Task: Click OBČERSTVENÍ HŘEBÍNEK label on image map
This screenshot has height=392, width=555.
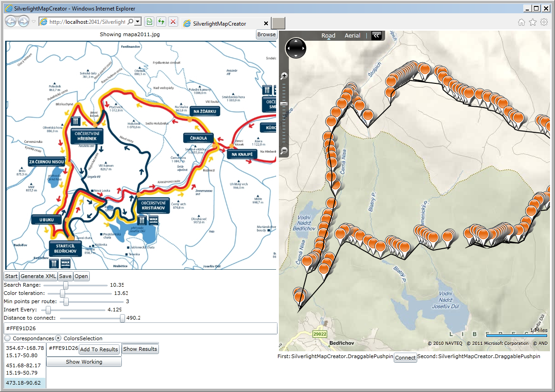Action: point(87,136)
